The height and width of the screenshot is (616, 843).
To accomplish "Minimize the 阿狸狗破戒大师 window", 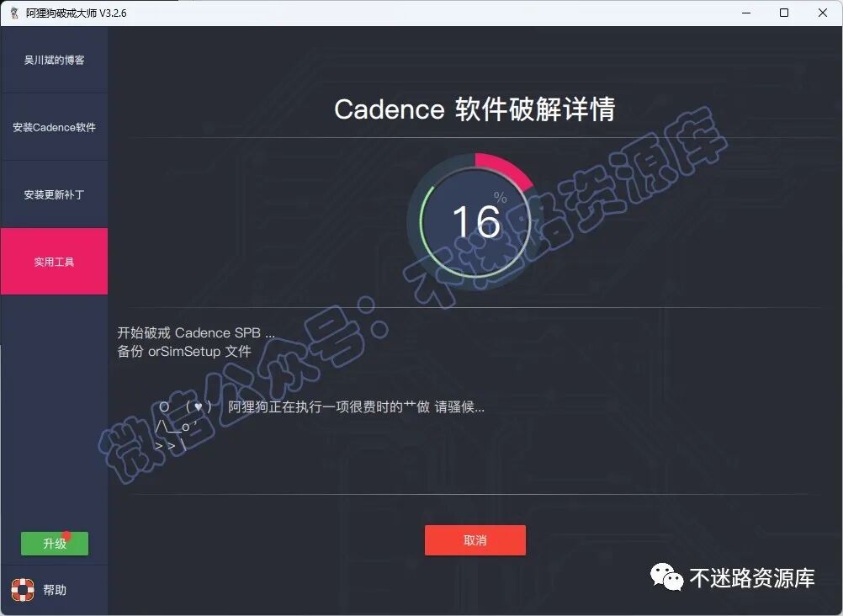I will pos(746,13).
